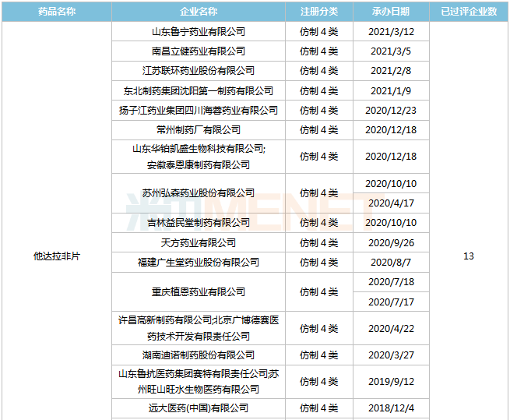This screenshot has width=510, height=420.
Task: Select 山东鲁宁药业有限公司 company cell
Action: pyautogui.click(x=199, y=32)
